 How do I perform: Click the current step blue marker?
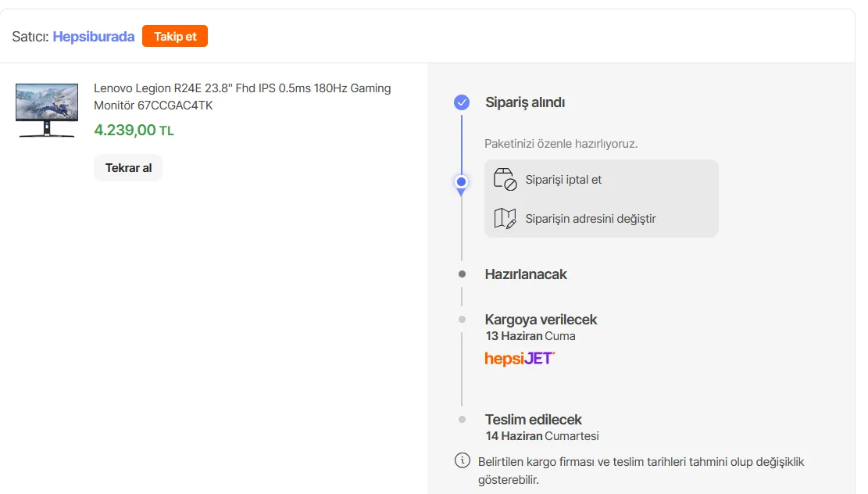[461, 182]
